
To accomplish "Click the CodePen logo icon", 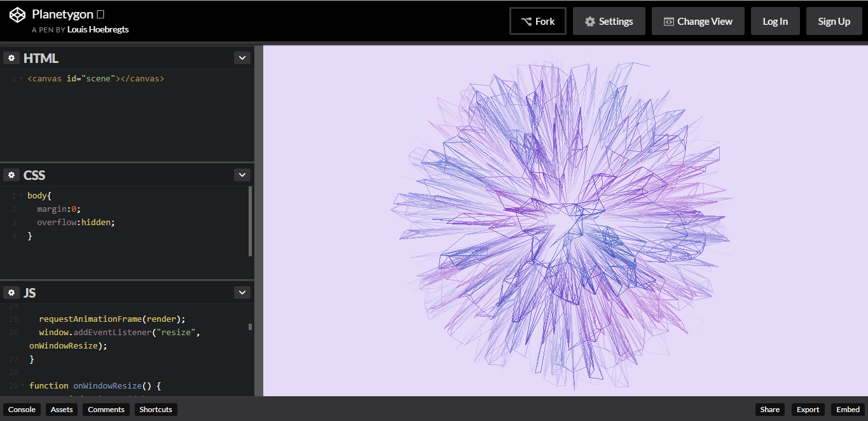I will pyautogui.click(x=17, y=14).
